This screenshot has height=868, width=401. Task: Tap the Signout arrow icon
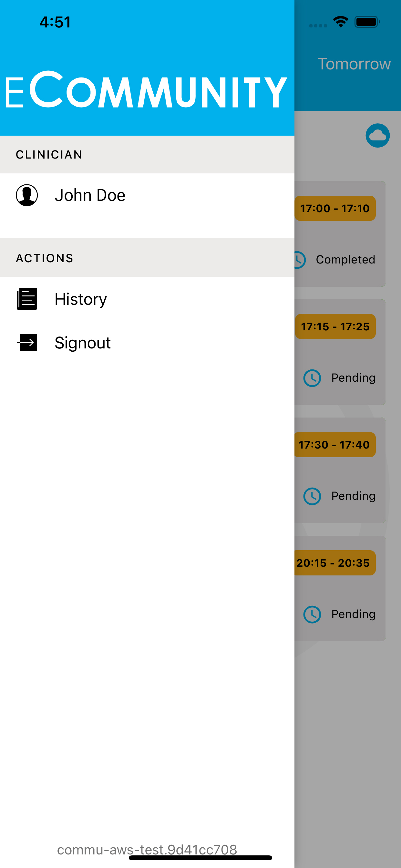26,342
